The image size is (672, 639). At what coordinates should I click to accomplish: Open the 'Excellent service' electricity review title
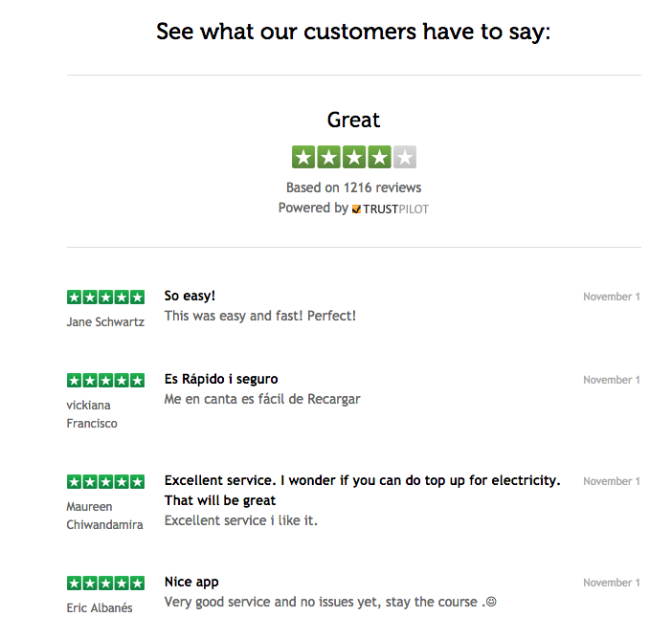tap(362, 491)
